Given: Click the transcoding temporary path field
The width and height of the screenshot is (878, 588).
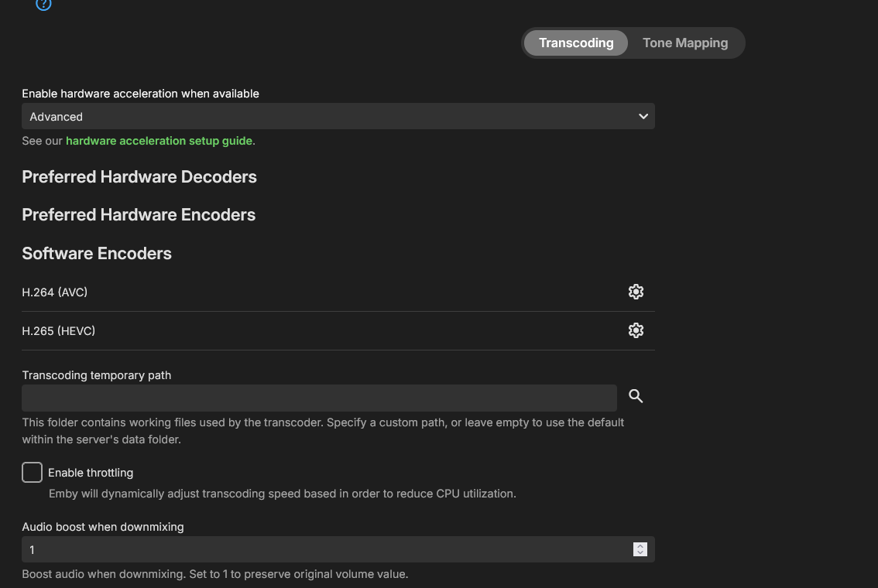Looking at the screenshot, I should pos(319,398).
